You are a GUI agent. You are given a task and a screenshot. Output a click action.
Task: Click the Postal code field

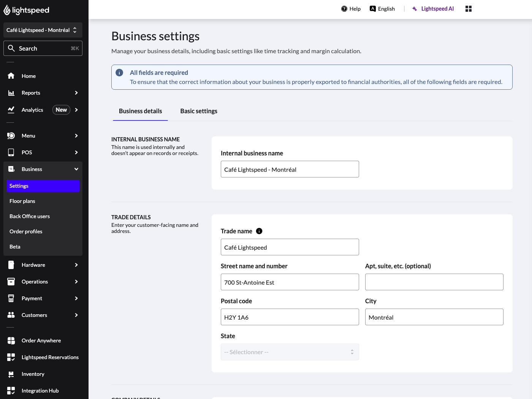pos(290,317)
